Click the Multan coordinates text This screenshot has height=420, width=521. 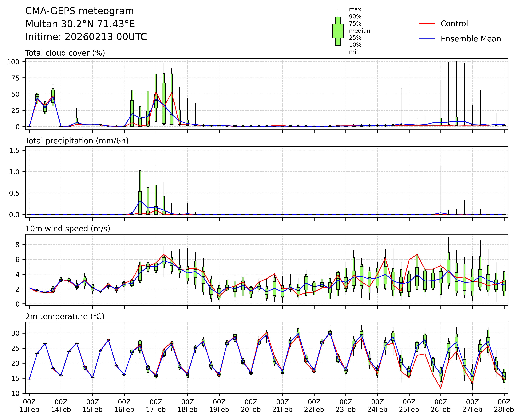(80, 24)
